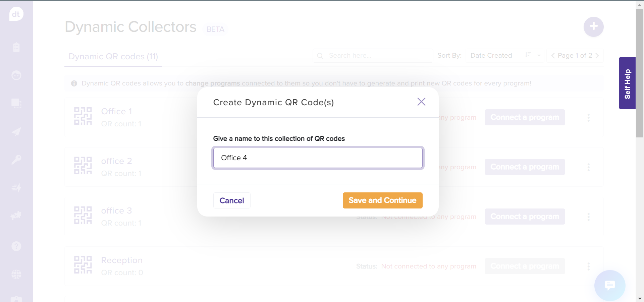Select the Dynamic QR codes (11) tab

(113, 57)
